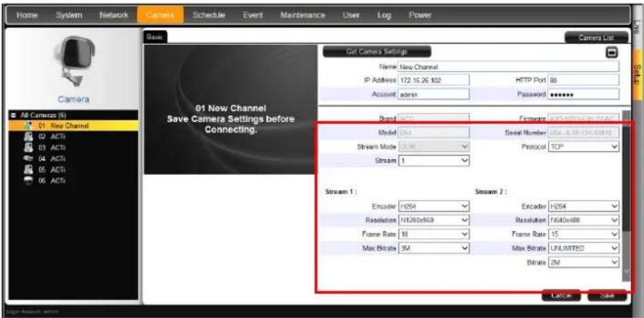Open Stream 2 Bitrate dropdown set to 2M
The image size is (644, 318).
[583, 261]
